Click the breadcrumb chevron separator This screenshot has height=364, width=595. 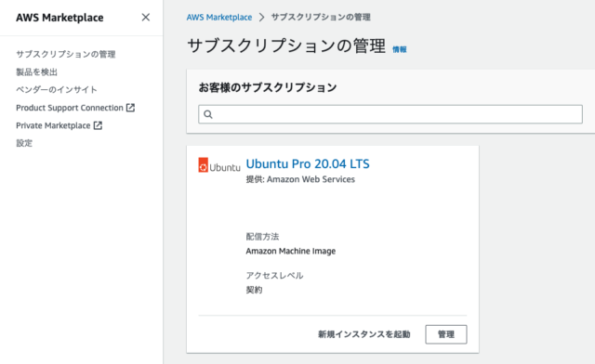click(x=261, y=18)
